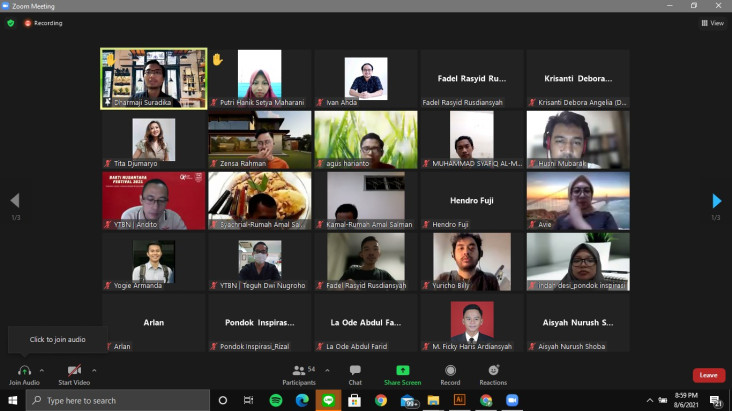Open Spotify from the taskbar
This screenshot has height=411, width=732.
tap(276, 400)
